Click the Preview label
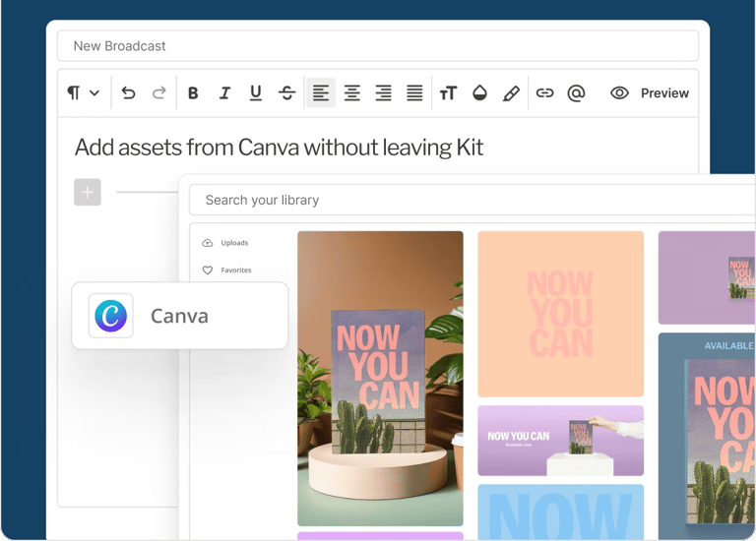756x541 pixels. click(664, 93)
